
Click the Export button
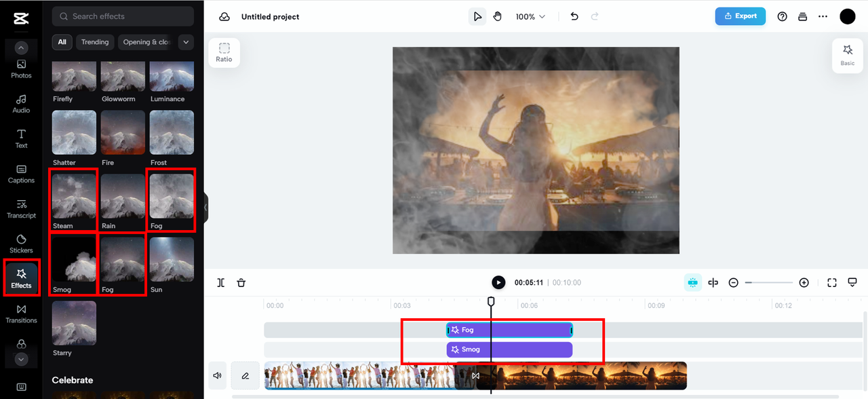pos(740,16)
